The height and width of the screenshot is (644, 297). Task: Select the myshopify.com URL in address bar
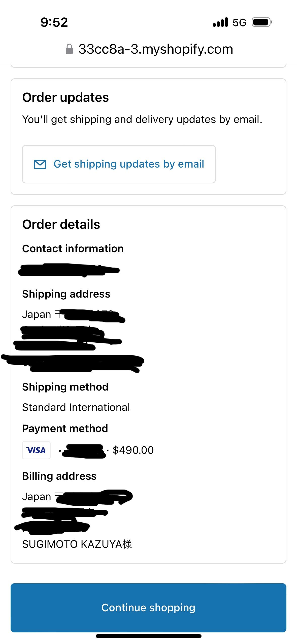click(x=156, y=49)
